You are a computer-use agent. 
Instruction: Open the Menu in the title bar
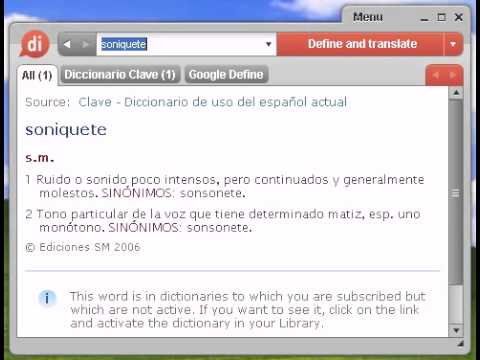[368, 17]
